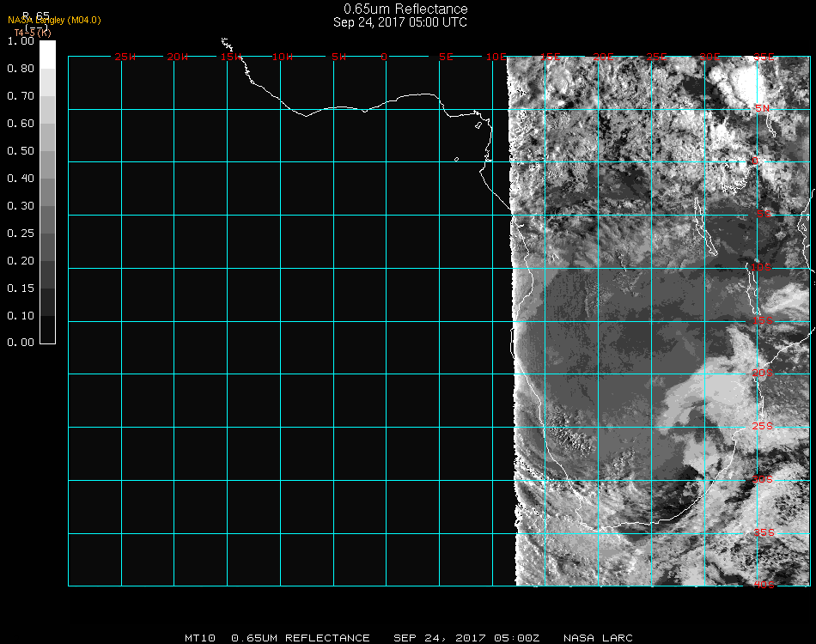Screen dimensions: 816x644
Task: Click the "NASA LARC" footer text
Action: [598, 638]
